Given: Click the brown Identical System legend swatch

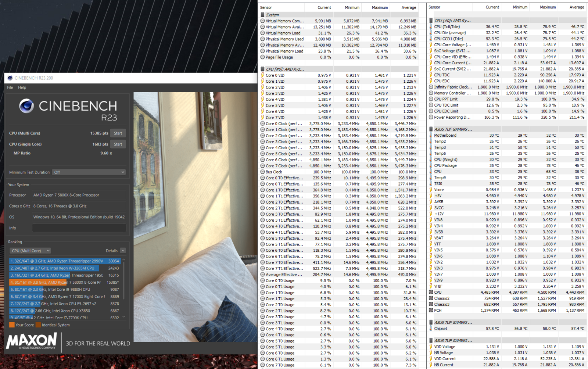Looking at the screenshot, I should [x=38, y=325].
